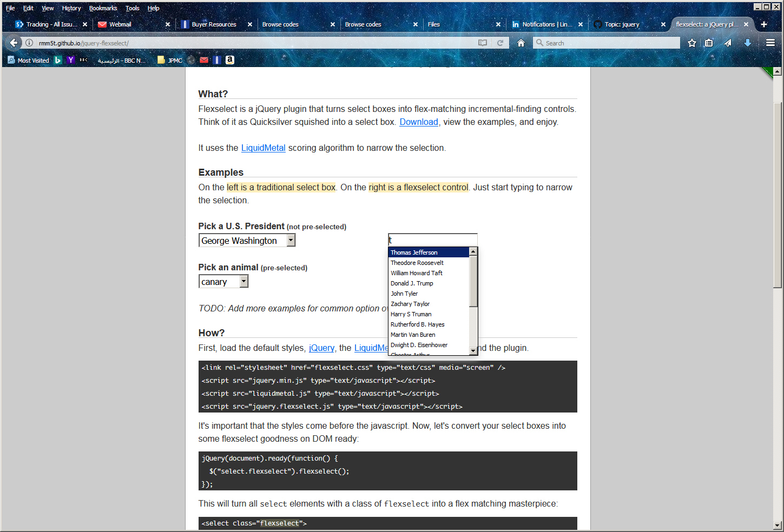Bookmark this page with the star icon
Image resolution: width=784 pixels, height=532 pixels.
[691, 43]
